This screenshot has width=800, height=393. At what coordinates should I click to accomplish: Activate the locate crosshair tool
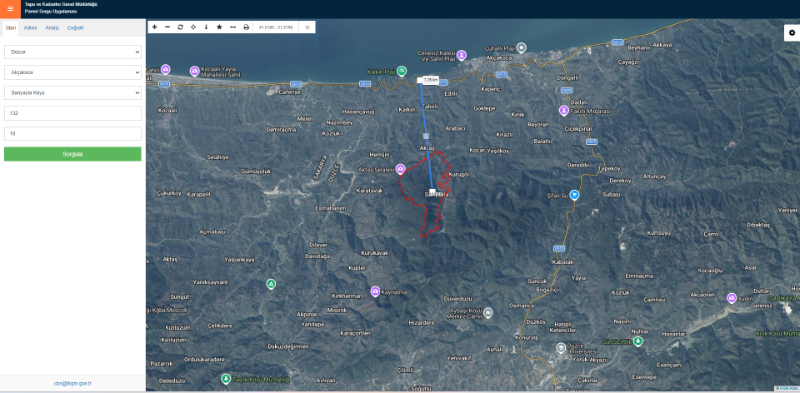point(193,27)
